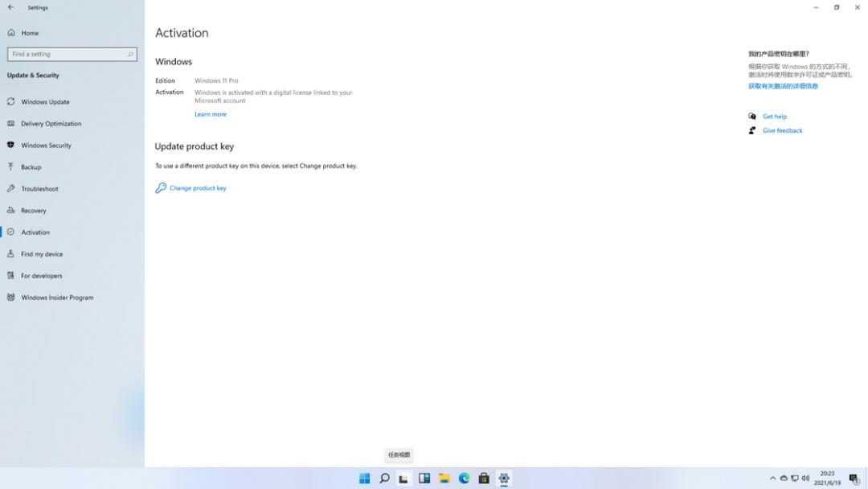868x489 pixels.
Task: Open Task View on the taskbar
Action: 404,479
